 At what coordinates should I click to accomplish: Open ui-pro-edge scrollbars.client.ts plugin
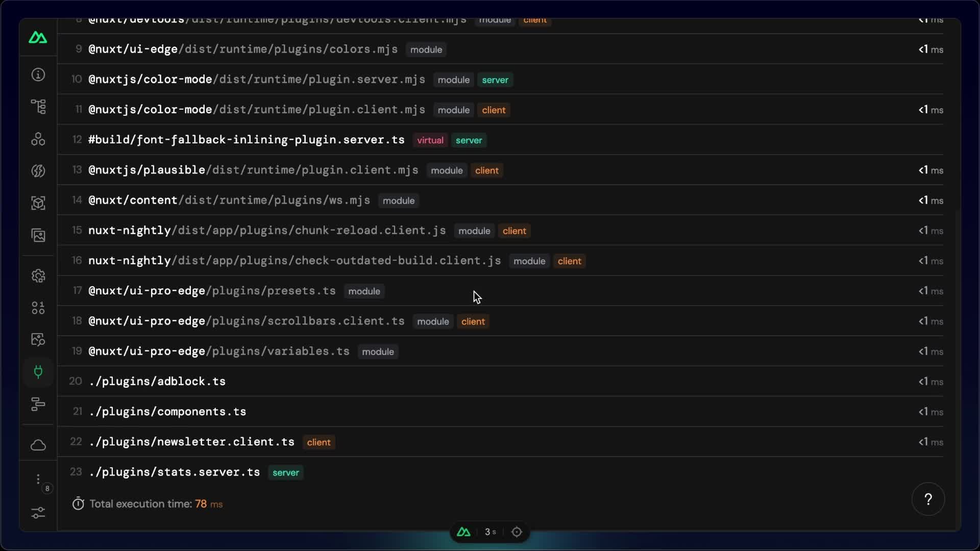click(247, 321)
